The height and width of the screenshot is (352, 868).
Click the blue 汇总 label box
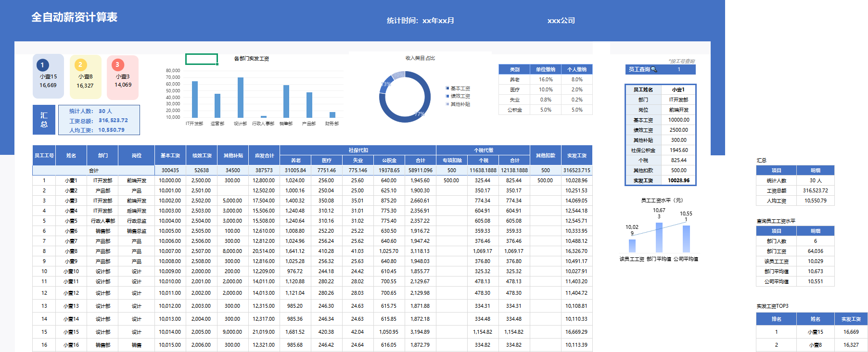click(x=44, y=120)
